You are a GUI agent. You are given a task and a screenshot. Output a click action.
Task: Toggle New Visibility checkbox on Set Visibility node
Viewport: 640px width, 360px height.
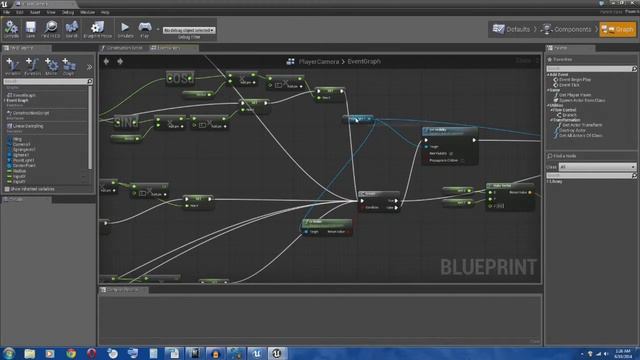coord(451,153)
